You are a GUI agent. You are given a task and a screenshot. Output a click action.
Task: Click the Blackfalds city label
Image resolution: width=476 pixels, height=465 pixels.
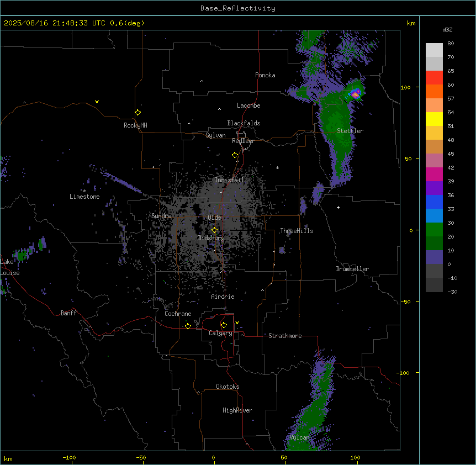click(244, 123)
